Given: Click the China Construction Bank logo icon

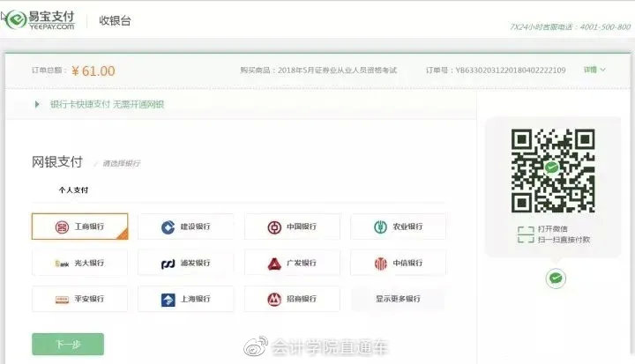Looking at the screenshot, I should (168, 227).
